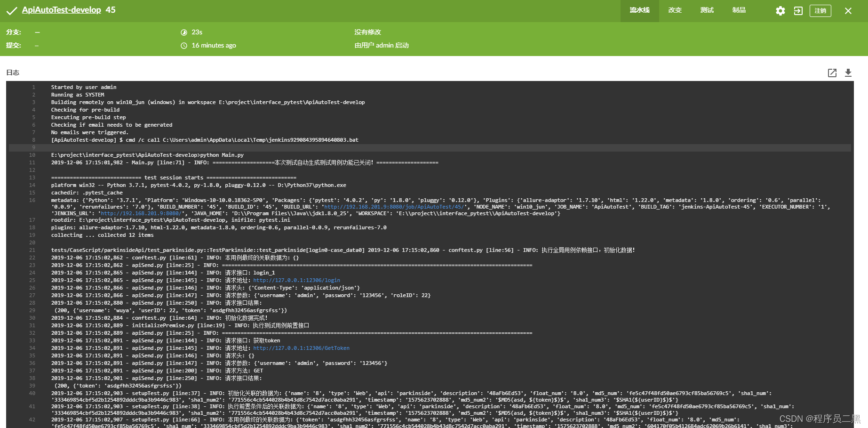Viewport: 868px width, 428px height.
Task: Click 'collecting ... collected 12 items' line
Action: pyautogui.click(x=102, y=235)
